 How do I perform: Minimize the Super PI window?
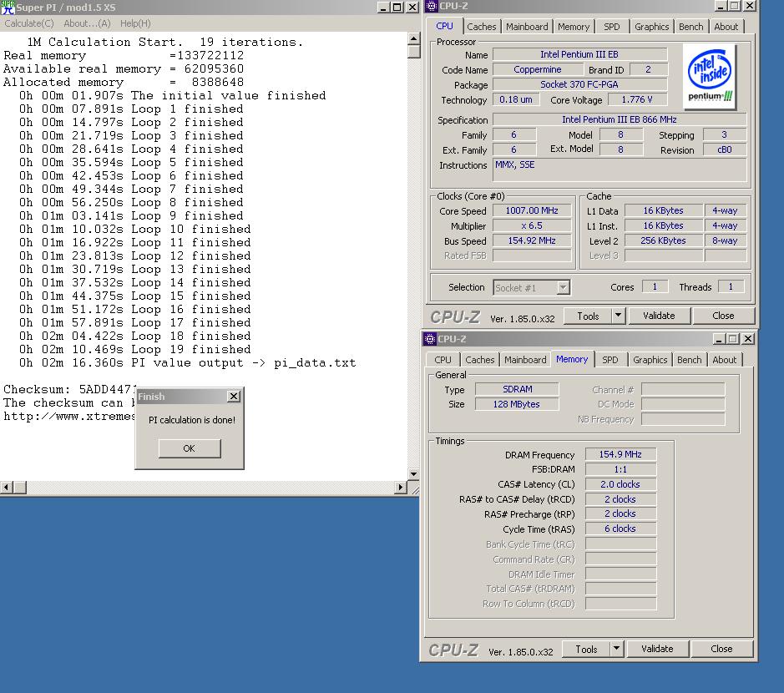pyautogui.click(x=383, y=7)
